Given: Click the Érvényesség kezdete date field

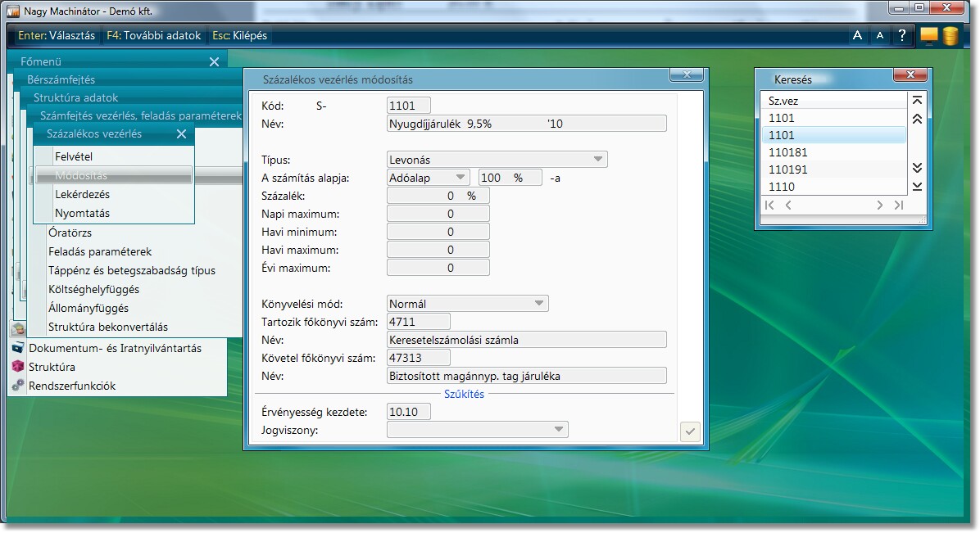Looking at the screenshot, I should 408,412.
